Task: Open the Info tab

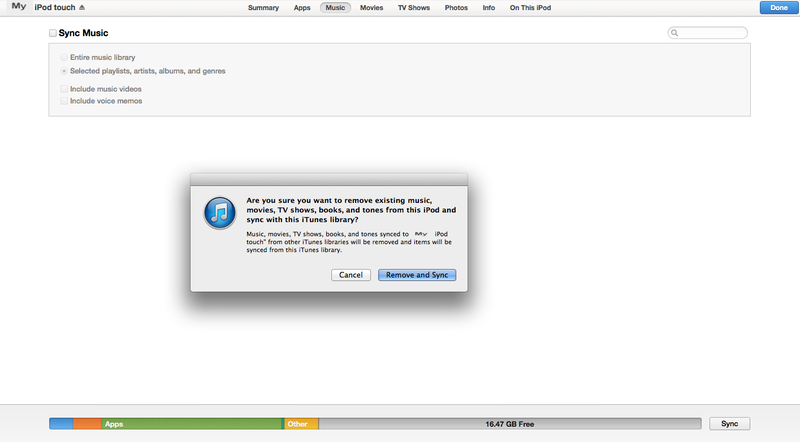Action: tap(489, 8)
